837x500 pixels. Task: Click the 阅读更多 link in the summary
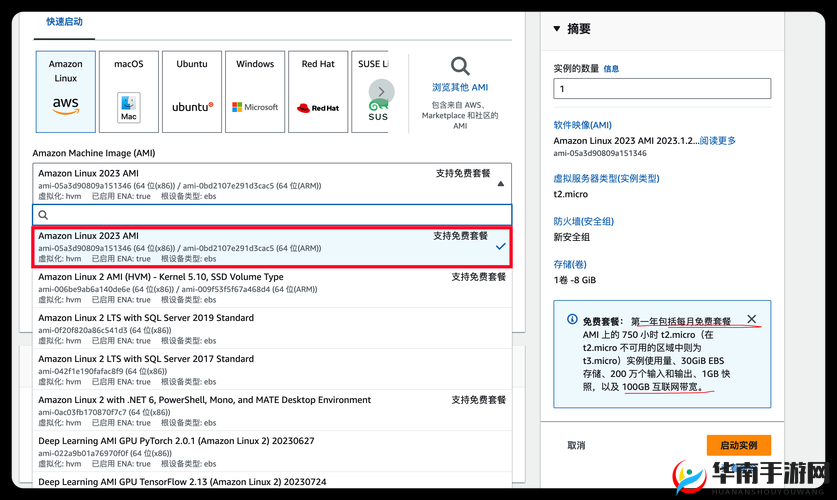click(717, 140)
